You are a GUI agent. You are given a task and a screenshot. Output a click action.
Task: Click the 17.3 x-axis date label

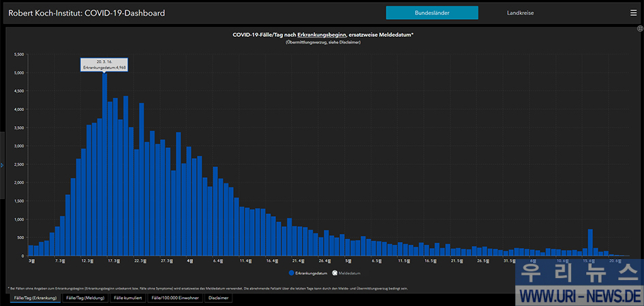click(x=113, y=261)
